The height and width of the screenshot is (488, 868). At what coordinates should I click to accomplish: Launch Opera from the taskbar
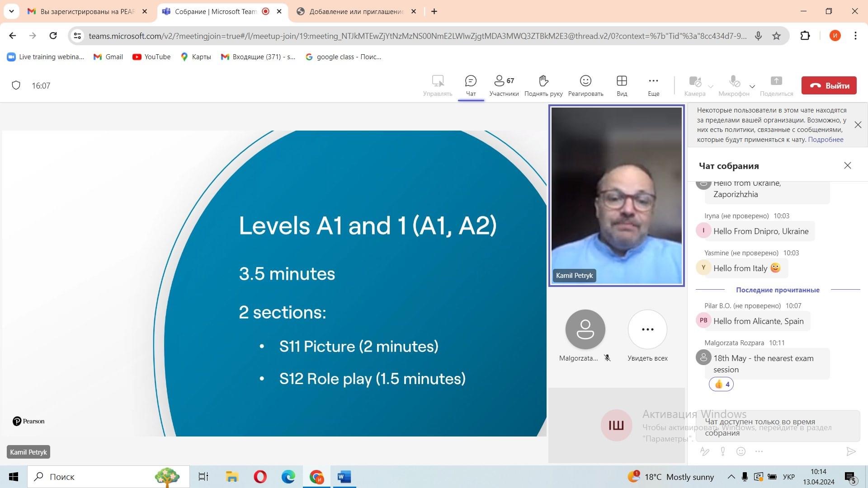tap(260, 477)
